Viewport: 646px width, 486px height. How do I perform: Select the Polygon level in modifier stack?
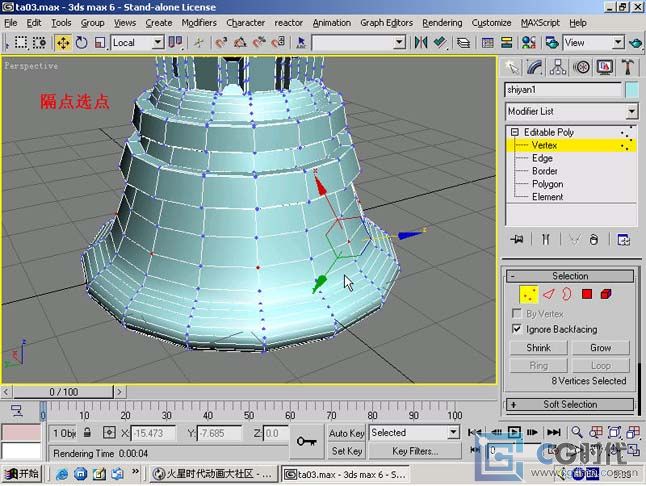pos(547,184)
